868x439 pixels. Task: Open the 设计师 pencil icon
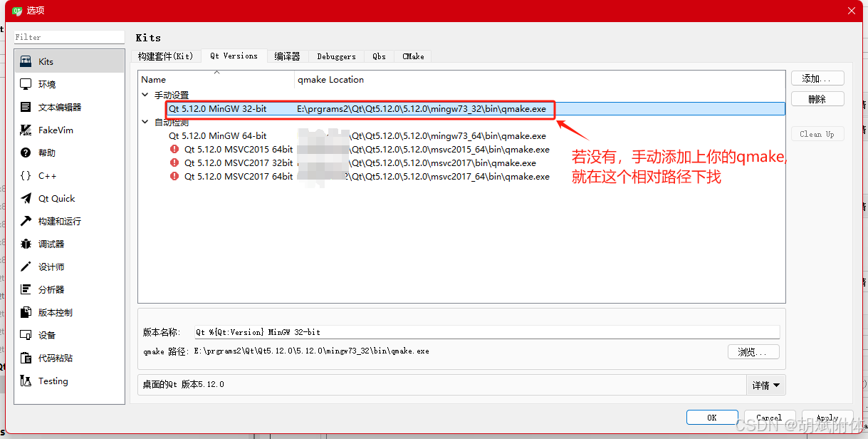click(26, 267)
